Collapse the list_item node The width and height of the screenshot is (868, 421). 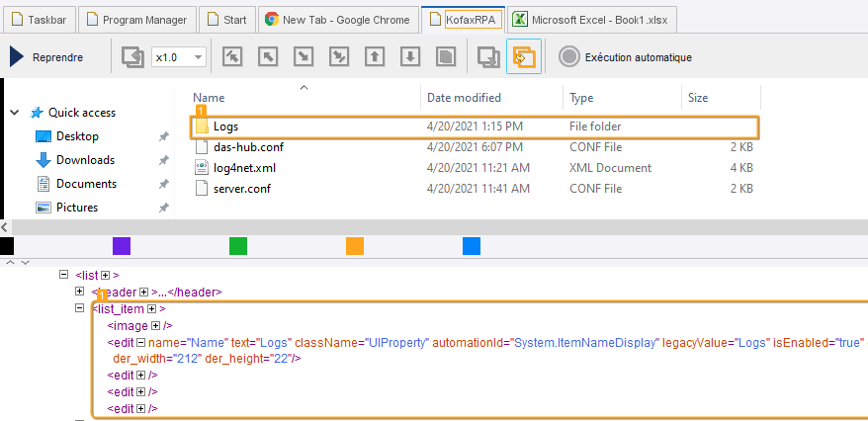(81, 309)
